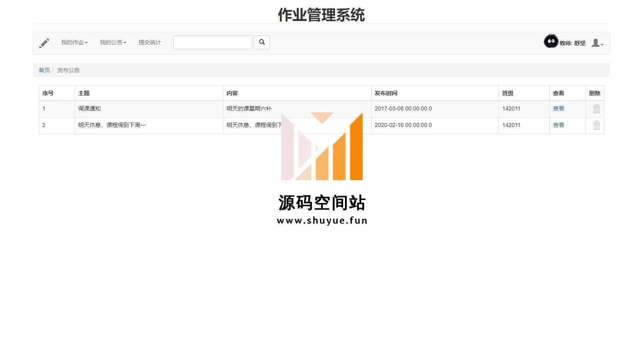644x339 pixels.
Task: Click row number 1 cell
Action: click(57, 109)
